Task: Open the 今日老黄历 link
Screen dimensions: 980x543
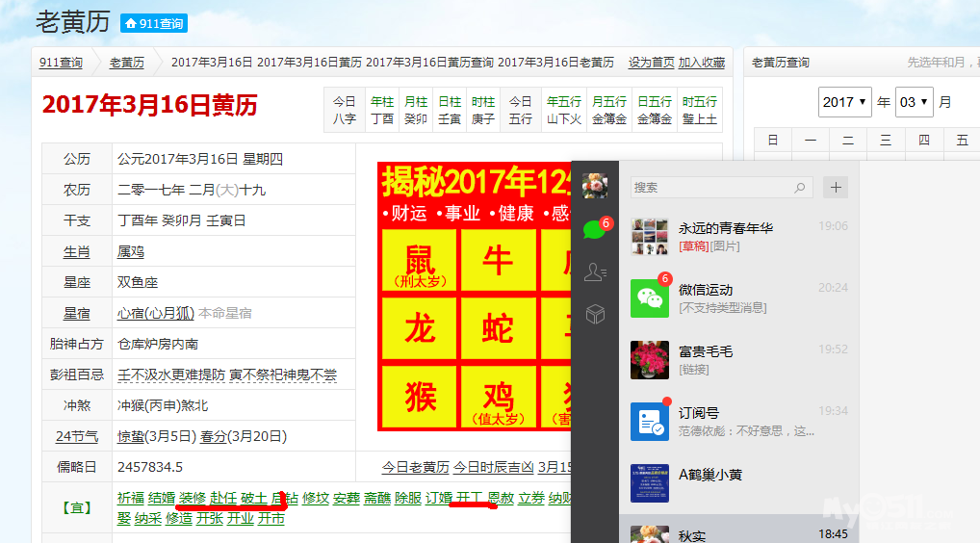Action: tap(415, 467)
